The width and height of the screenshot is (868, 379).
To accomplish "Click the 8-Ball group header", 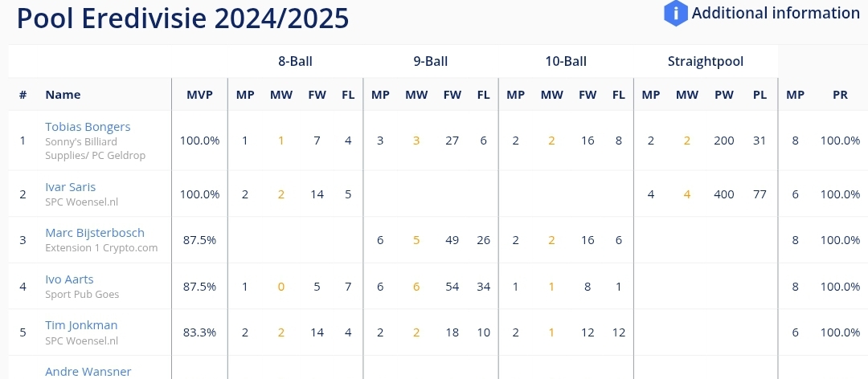I will tap(295, 61).
